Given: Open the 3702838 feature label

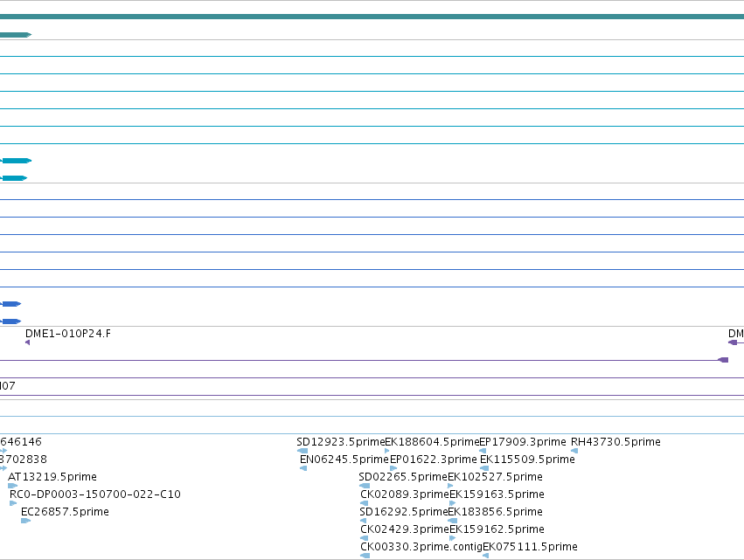Looking at the screenshot, I should 24,460.
